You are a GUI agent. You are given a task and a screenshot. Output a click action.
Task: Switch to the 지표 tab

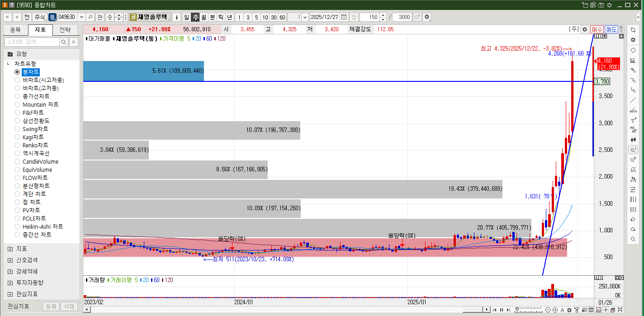40,30
